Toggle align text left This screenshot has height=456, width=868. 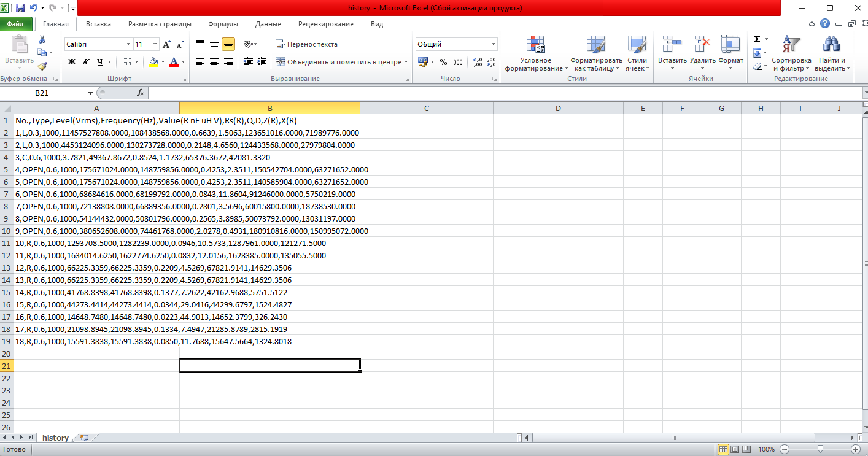point(200,62)
